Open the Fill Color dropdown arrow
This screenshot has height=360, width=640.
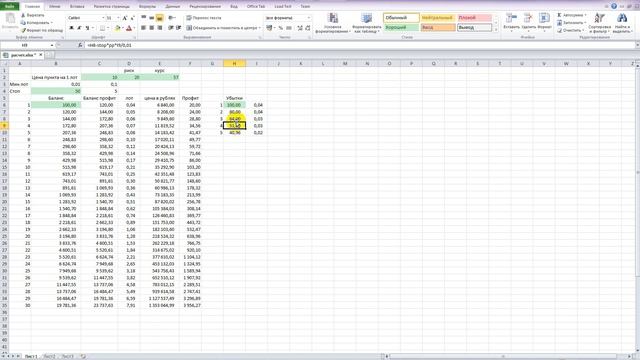click(x=123, y=28)
